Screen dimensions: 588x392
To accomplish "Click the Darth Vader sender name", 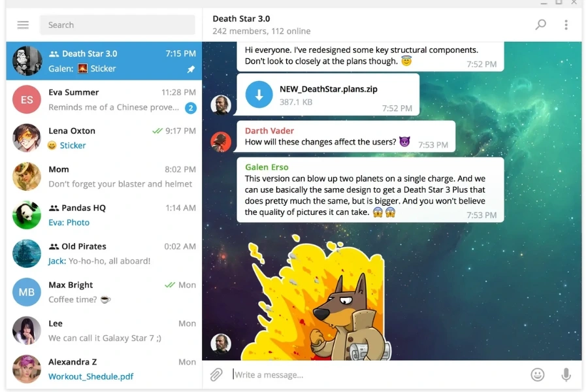I will (269, 131).
